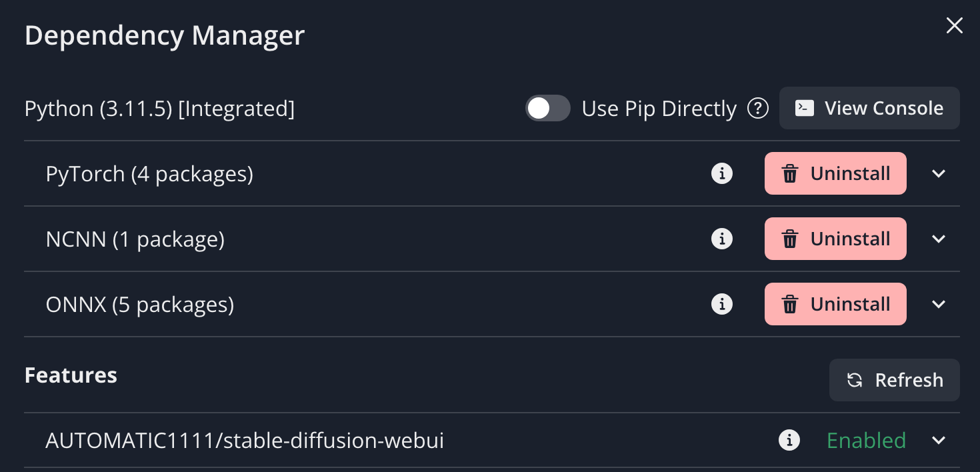This screenshot has height=472, width=980.
Task: Select the ONNX (5 packages) row label
Action: 140,305
